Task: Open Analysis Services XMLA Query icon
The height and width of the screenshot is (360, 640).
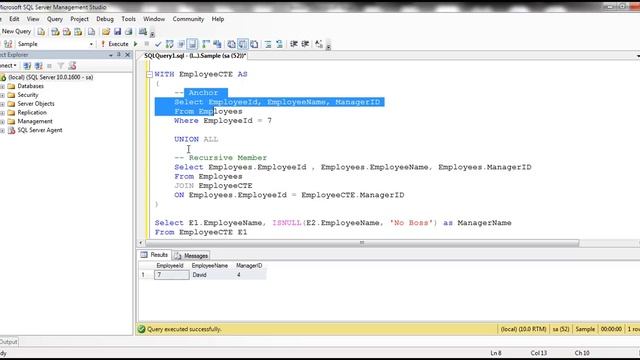Action: (78, 32)
